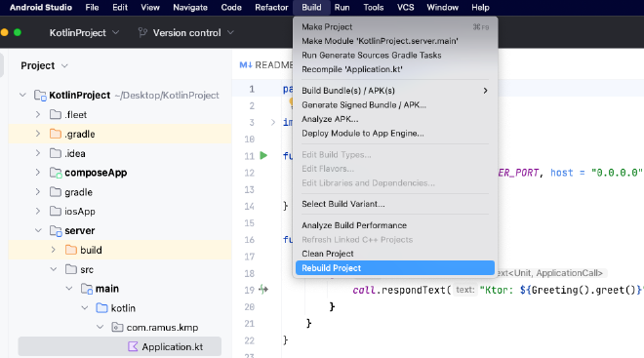The image size is (644, 358).
Task: Click the green run gutter icon
Action: pos(263,156)
